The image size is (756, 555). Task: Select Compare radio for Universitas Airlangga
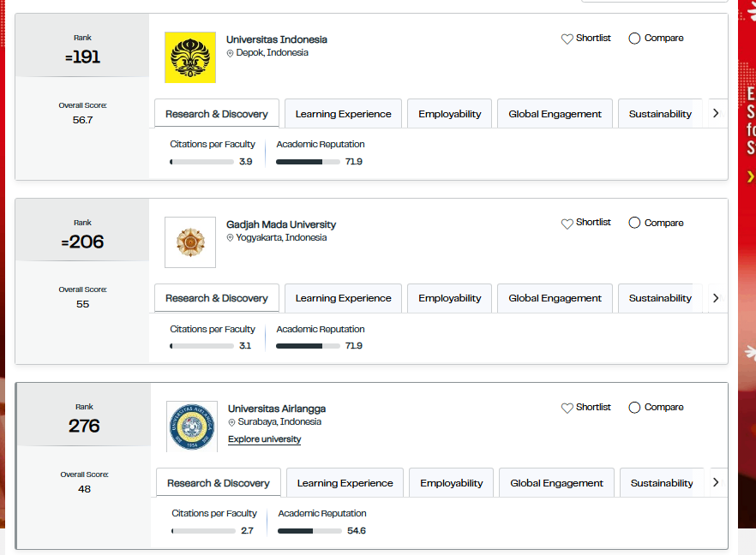point(634,408)
